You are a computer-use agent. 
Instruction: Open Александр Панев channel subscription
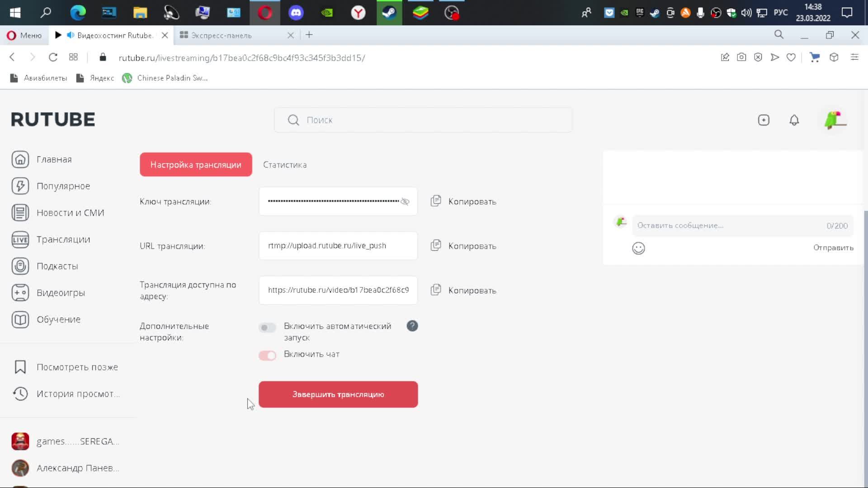point(66,468)
